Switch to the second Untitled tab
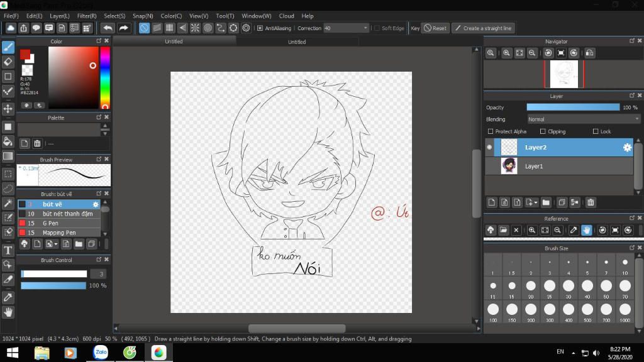Viewport: 644px width, 362px height. point(297,41)
